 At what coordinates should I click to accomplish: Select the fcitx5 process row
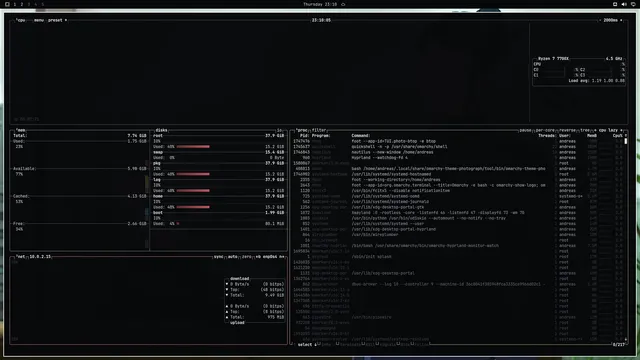tap(459, 191)
